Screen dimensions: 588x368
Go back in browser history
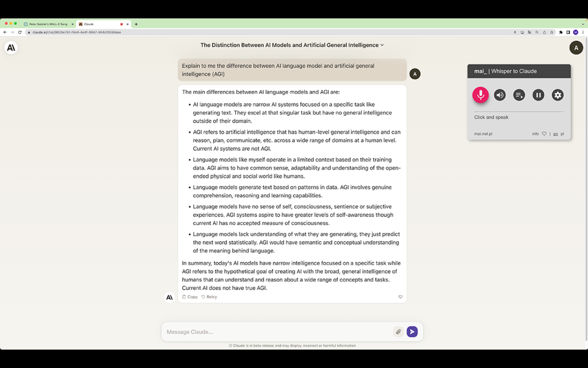point(5,32)
